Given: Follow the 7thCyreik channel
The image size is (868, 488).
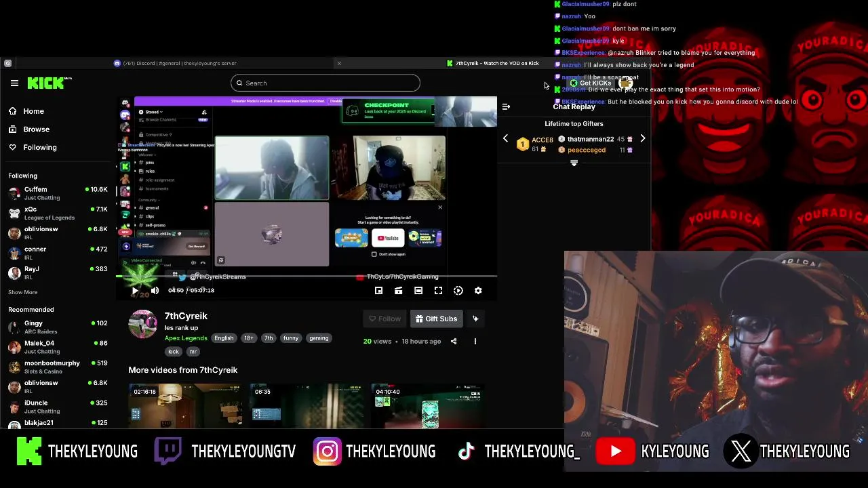Looking at the screenshot, I should 384,319.
